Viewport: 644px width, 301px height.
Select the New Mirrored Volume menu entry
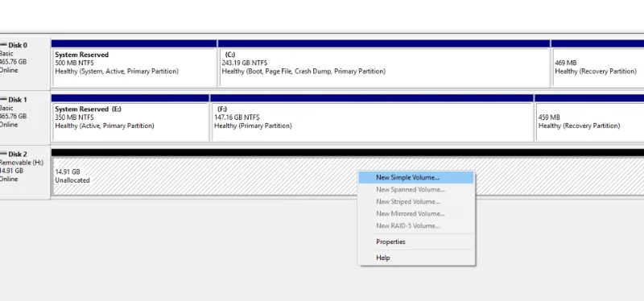point(416,213)
